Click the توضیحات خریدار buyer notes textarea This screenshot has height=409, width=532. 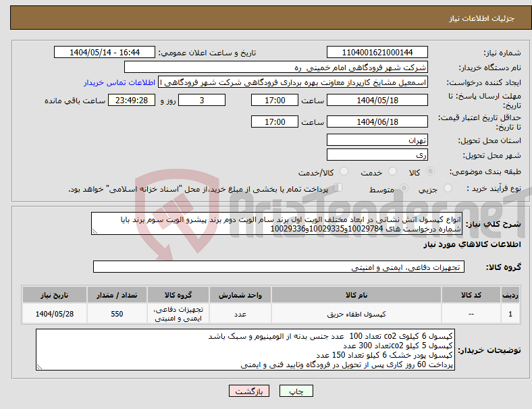coord(245,350)
